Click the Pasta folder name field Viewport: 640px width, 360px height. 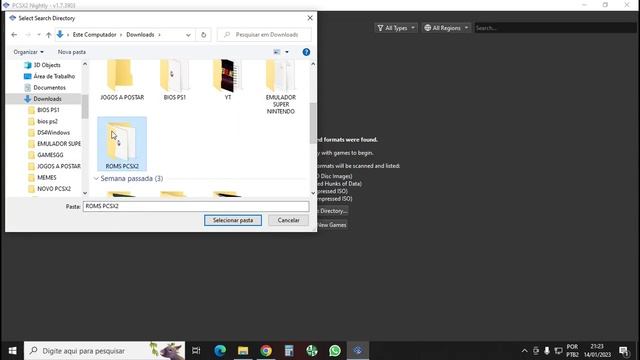196,207
